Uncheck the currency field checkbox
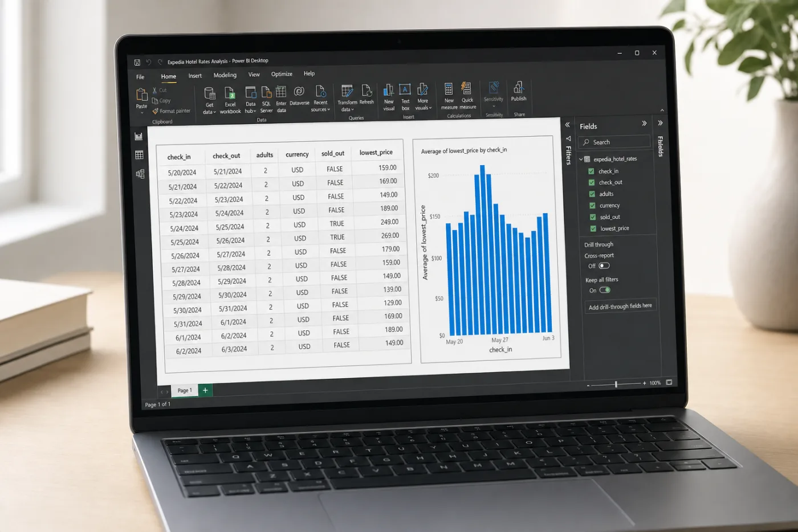Image resolution: width=798 pixels, height=532 pixels. pos(593,206)
